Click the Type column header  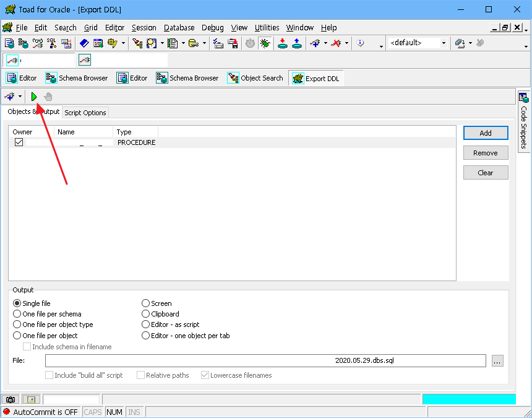tap(135, 132)
